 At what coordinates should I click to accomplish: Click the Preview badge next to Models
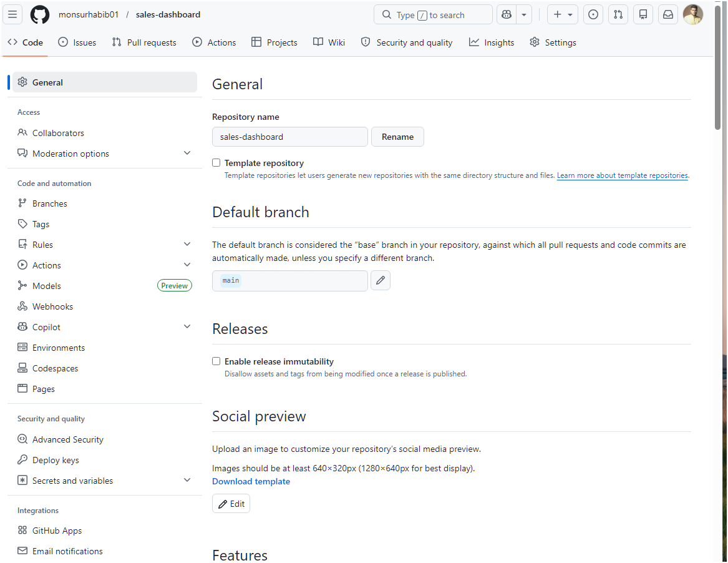[x=175, y=286]
